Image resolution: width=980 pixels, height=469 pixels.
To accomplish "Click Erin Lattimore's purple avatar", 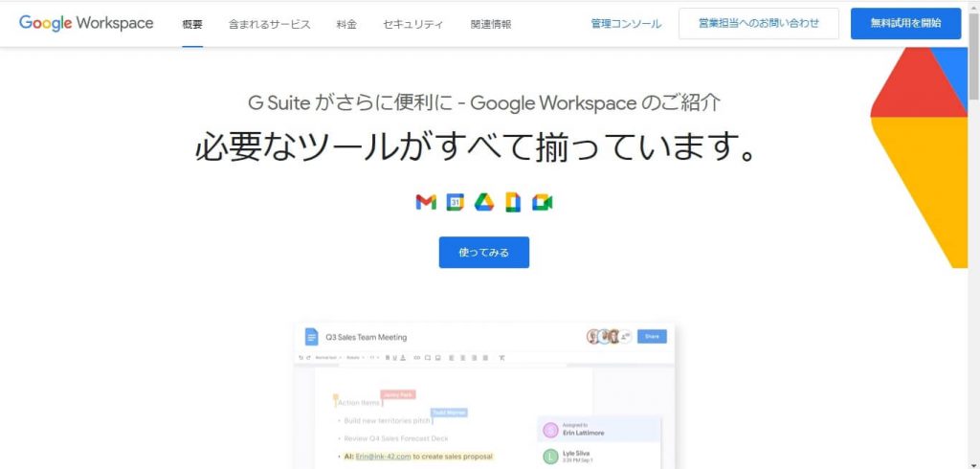I will 550,430.
